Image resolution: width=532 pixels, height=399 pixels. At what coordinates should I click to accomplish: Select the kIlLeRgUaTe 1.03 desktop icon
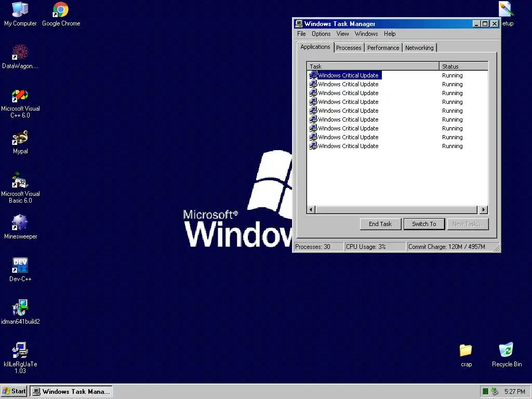click(x=20, y=358)
